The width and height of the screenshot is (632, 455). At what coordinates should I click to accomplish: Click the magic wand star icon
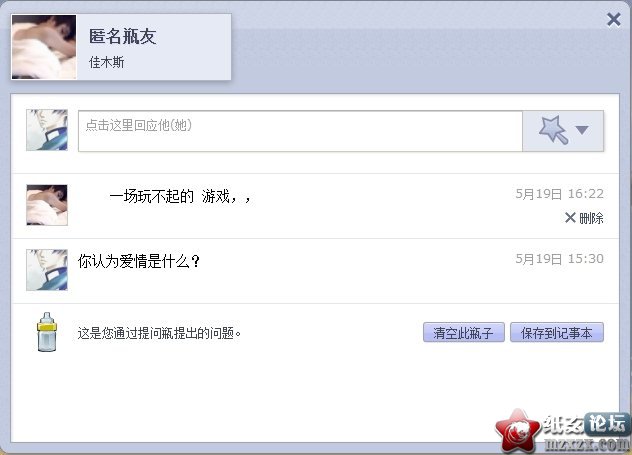(553, 130)
